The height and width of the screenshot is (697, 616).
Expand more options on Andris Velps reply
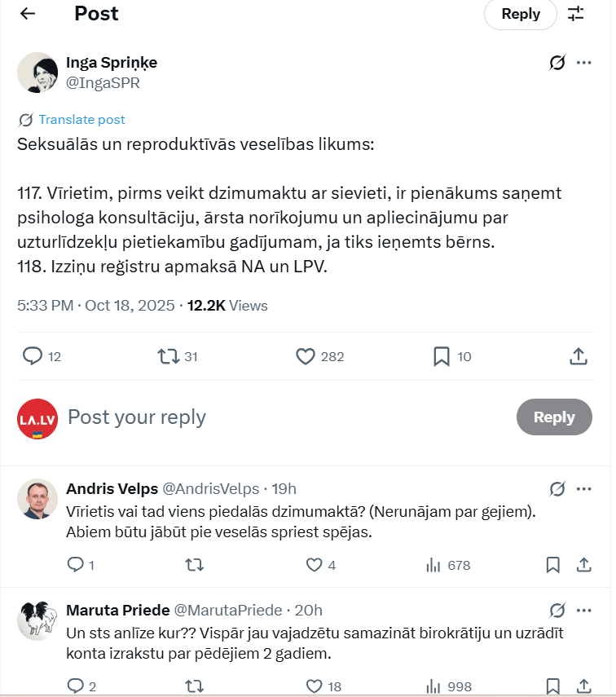(584, 489)
